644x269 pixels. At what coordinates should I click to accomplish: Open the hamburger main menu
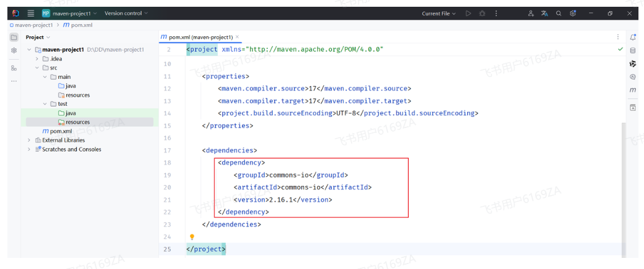(x=31, y=14)
